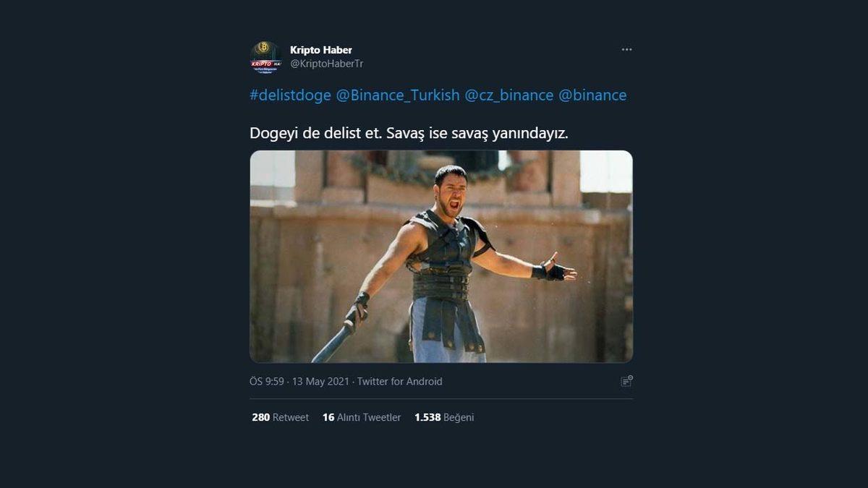Viewport: 868px width, 488px height.
Task: Click the copy-link-to-tweet icon
Action: (626, 381)
